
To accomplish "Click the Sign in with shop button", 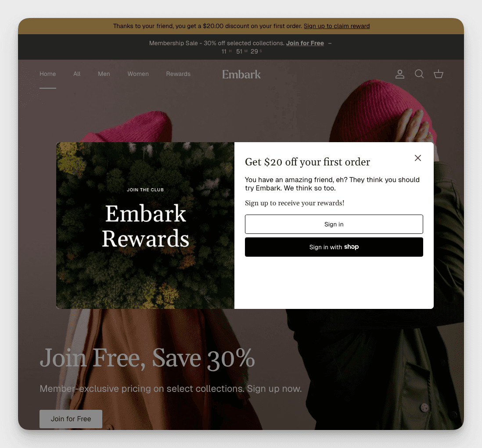I will [x=334, y=247].
